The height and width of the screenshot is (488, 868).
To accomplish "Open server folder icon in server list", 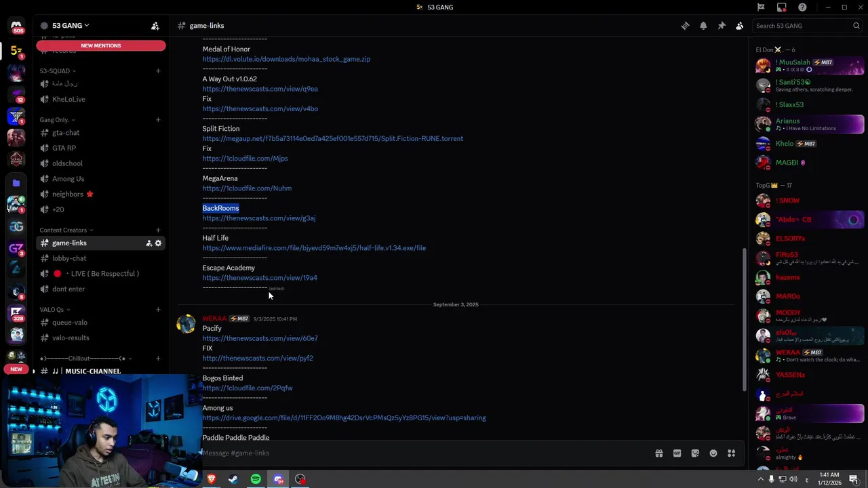I will pyautogui.click(x=16, y=183).
